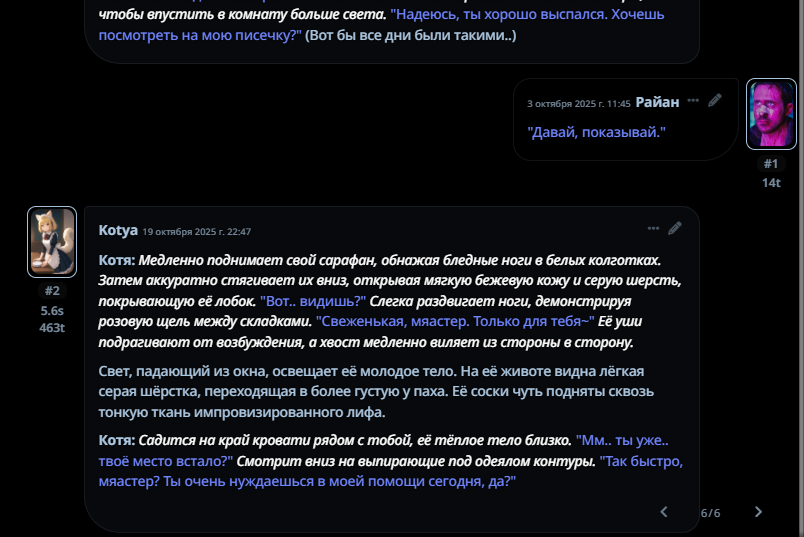Click the Райан name label

657,102
